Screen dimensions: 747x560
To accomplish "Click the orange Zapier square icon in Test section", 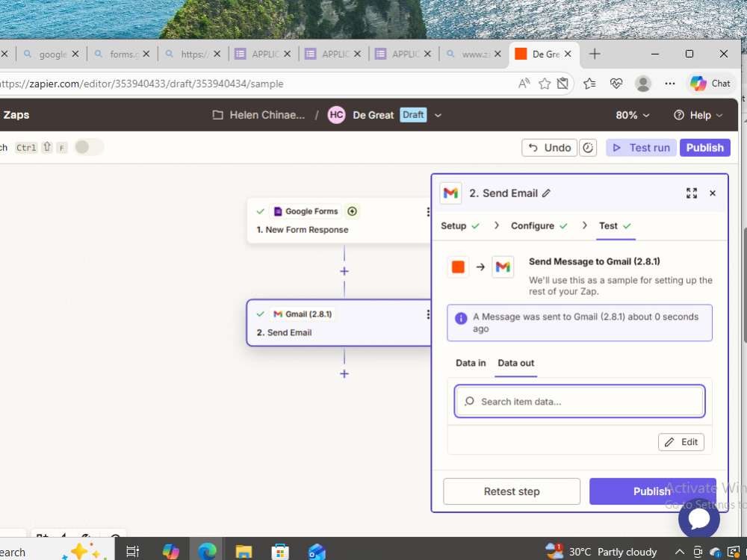I will click(x=458, y=267).
